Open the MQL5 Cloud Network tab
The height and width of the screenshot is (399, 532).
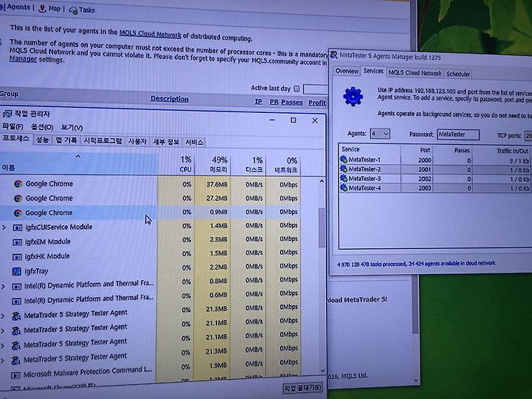(415, 73)
